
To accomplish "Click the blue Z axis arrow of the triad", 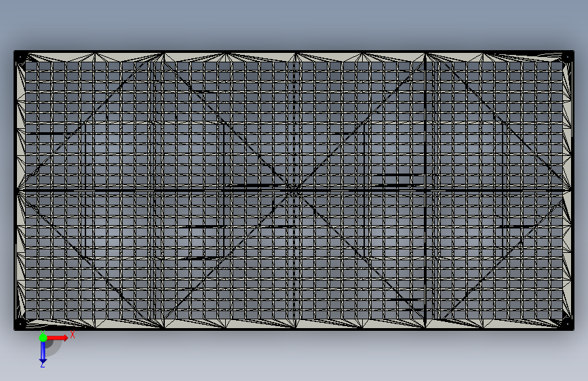I will pos(43,351).
